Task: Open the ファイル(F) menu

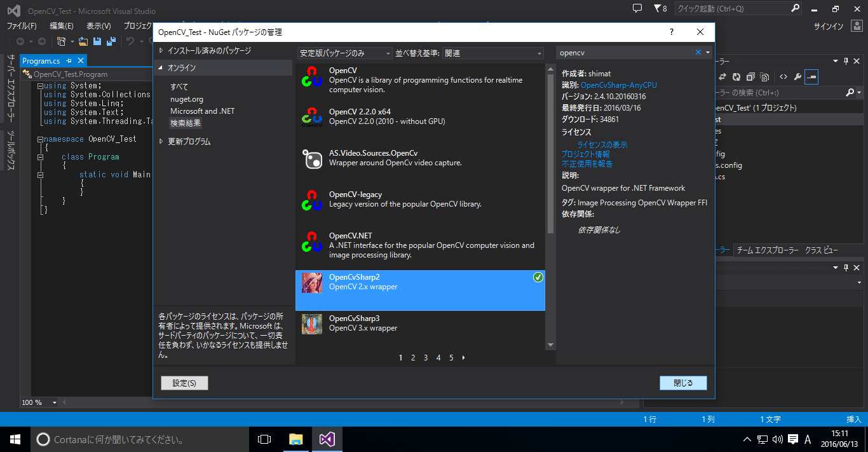Action: click(20, 26)
